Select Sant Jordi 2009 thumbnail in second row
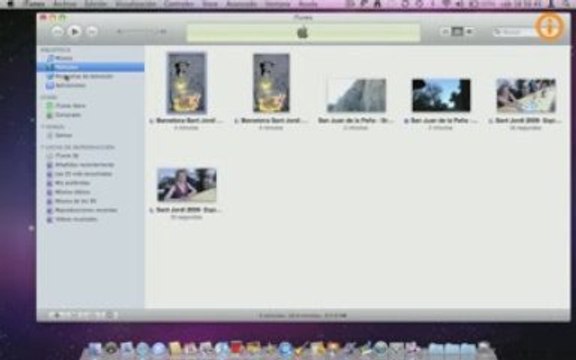The image size is (576, 360). point(187,185)
